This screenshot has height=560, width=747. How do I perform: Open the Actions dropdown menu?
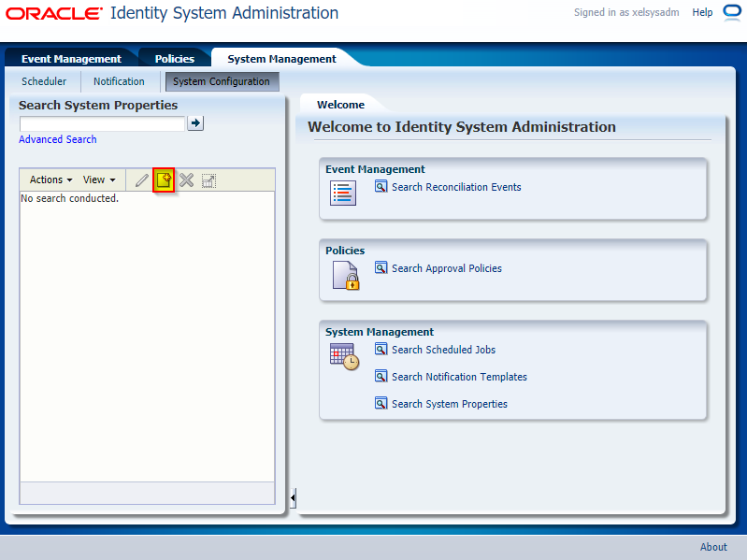pos(51,179)
